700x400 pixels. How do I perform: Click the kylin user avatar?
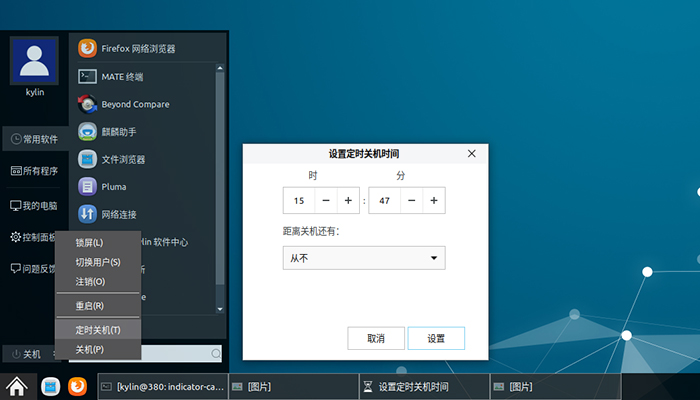[x=35, y=62]
